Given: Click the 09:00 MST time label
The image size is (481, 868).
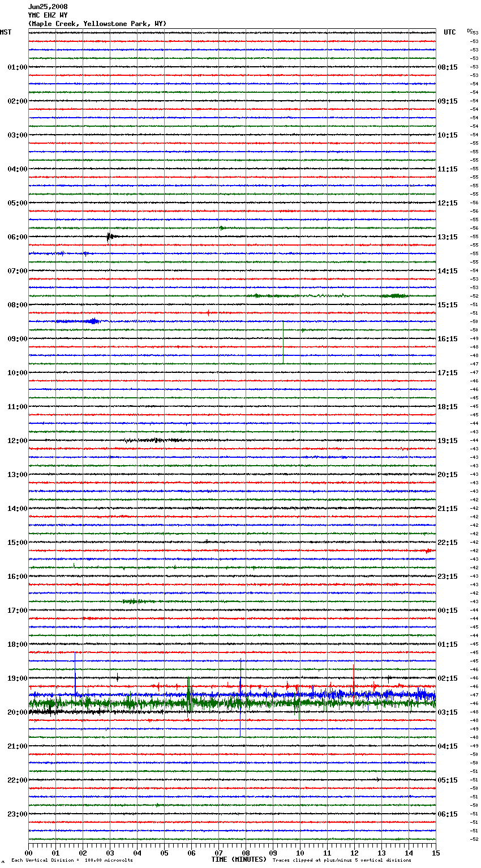Looking at the screenshot, I should tap(18, 339).
